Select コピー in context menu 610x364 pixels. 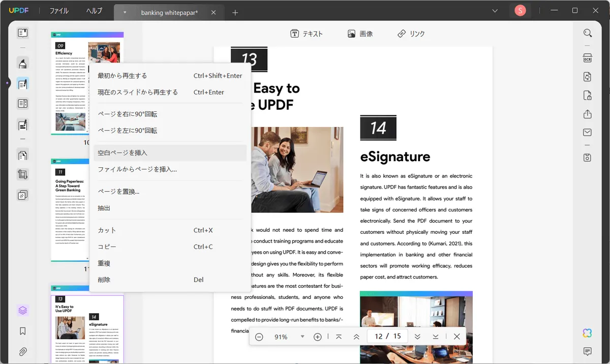point(170,247)
